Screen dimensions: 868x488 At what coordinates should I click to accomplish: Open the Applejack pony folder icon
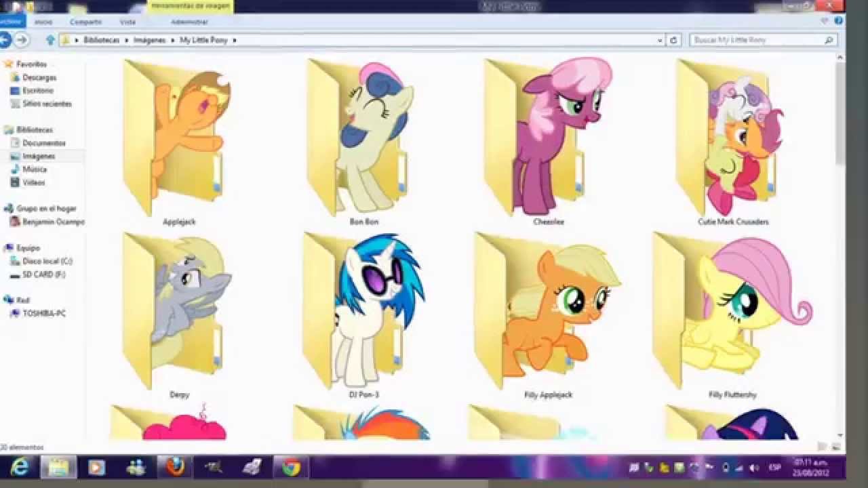click(x=178, y=138)
